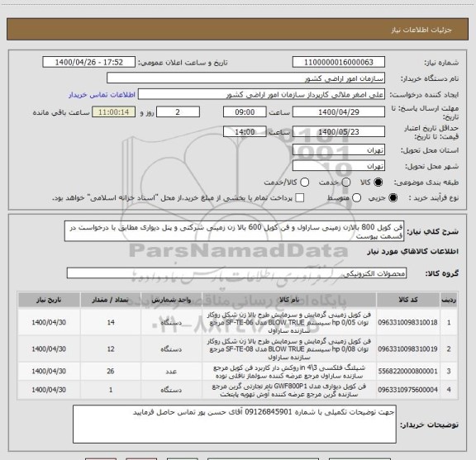
Task: Click the page header جزئیات اطلاعات نیاز
Action: [421, 30]
